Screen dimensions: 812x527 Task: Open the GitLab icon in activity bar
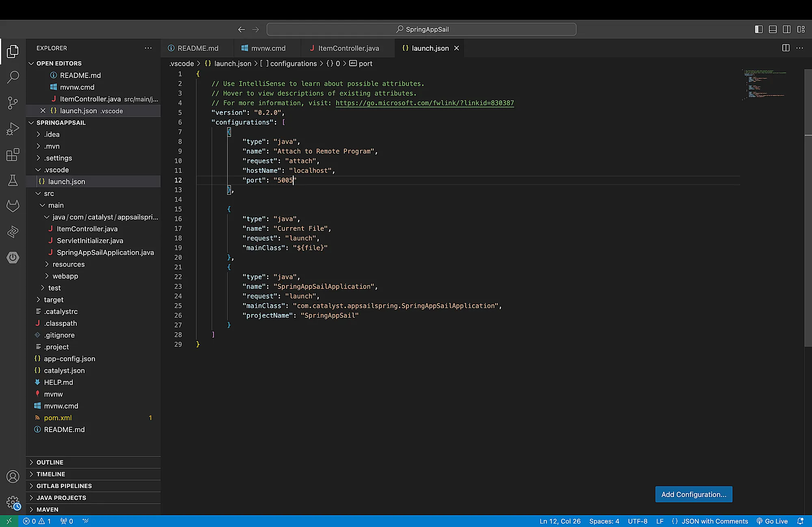(13, 206)
